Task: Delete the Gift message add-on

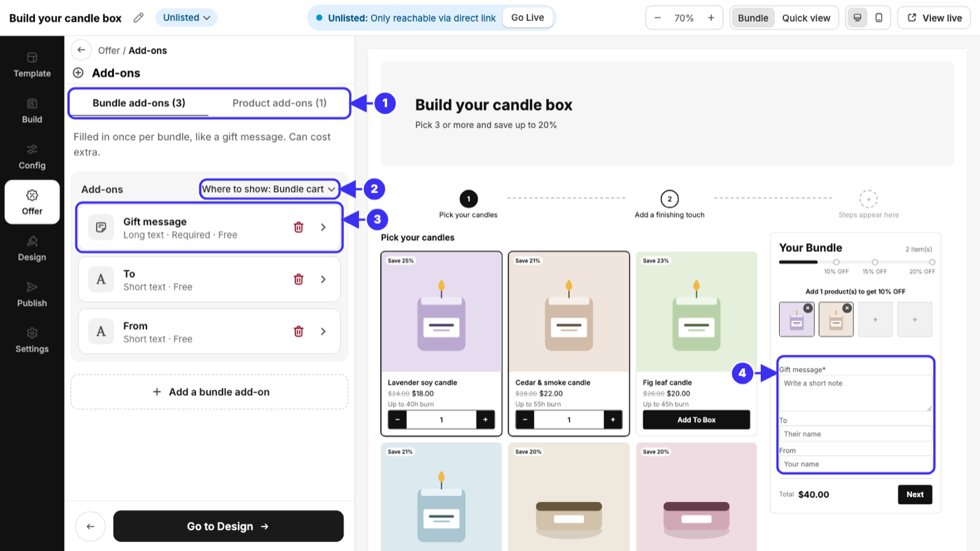Action: point(298,227)
